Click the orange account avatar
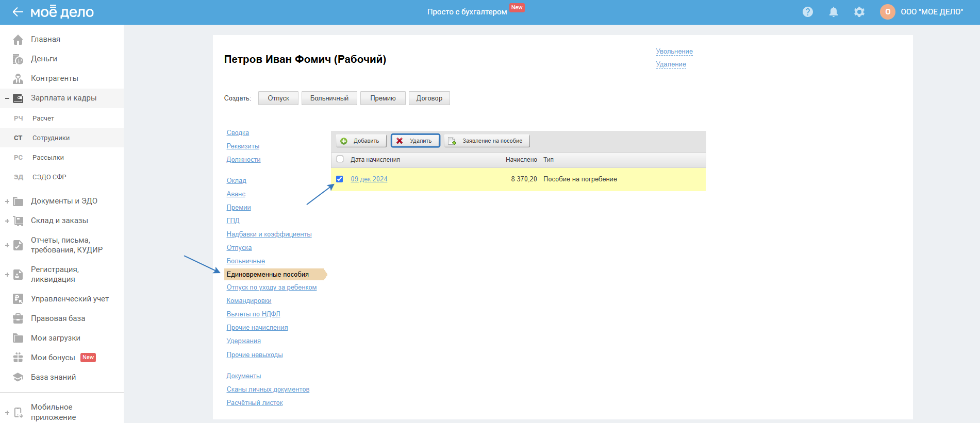This screenshot has width=980, height=423. pyautogui.click(x=888, y=12)
